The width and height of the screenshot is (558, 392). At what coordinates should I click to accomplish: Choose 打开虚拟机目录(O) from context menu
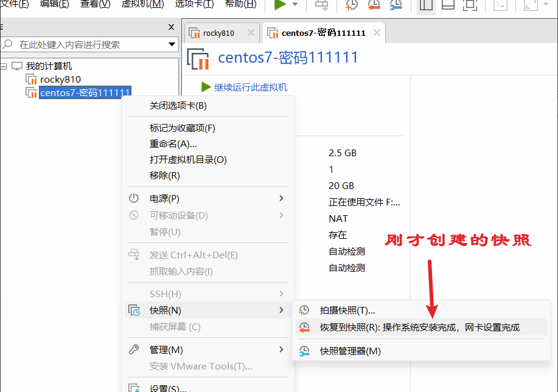(208, 160)
